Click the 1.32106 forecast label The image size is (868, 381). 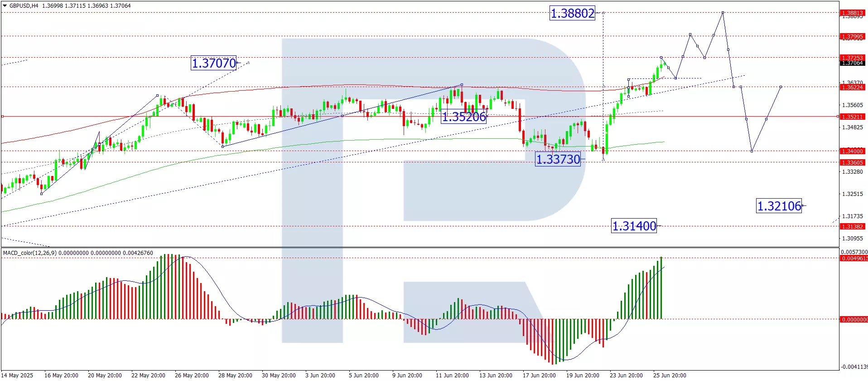pyautogui.click(x=779, y=206)
